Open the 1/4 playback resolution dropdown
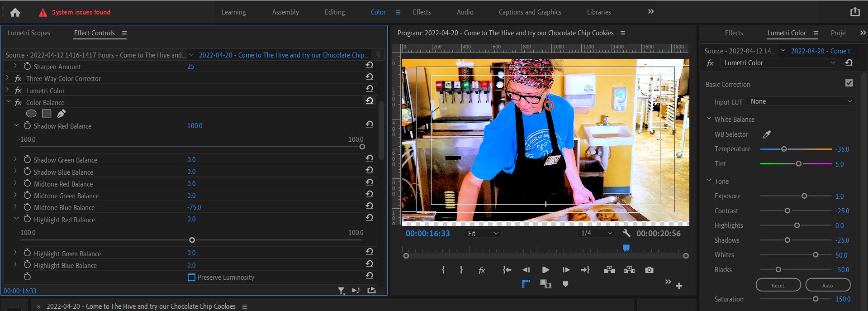Screen dimensions: 868x311 pyautogui.click(x=596, y=233)
